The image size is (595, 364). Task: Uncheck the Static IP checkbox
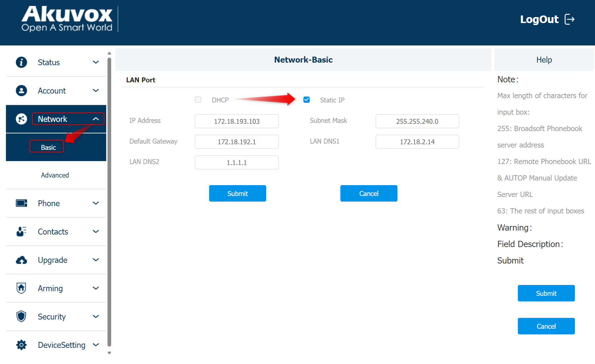(x=306, y=99)
